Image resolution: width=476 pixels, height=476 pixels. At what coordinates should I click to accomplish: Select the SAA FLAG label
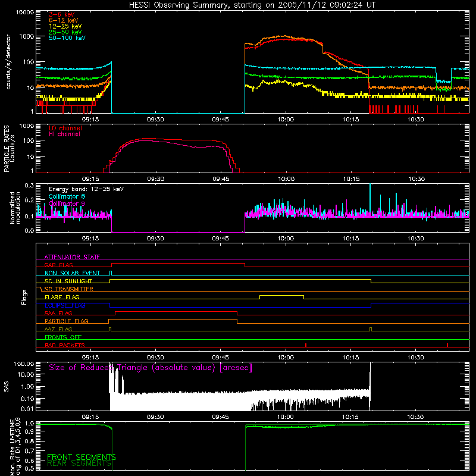click(x=58, y=313)
